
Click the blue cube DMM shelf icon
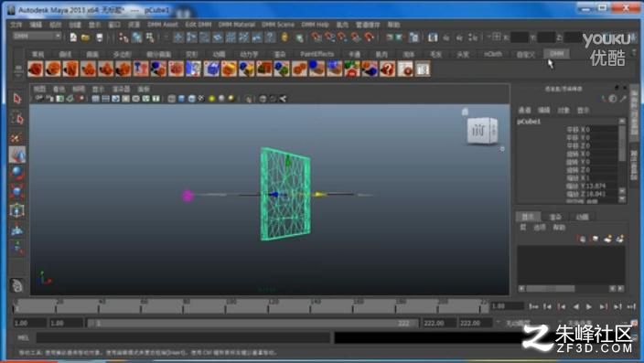(211, 69)
